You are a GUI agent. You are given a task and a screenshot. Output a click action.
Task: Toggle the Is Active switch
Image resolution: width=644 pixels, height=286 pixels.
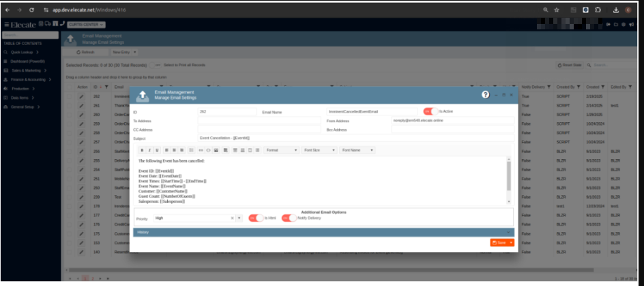[x=430, y=111]
